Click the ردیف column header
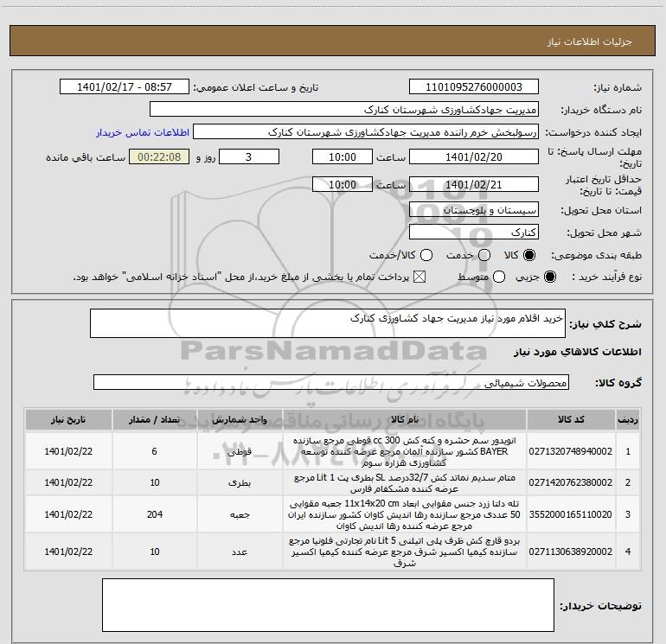The image size is (666, 644). (x=628, y=420)
